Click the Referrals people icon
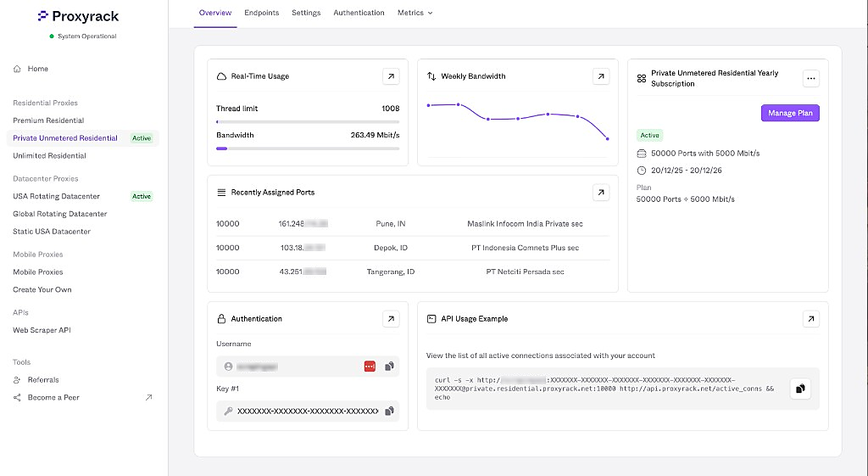Viewport: 868px width, 476px height. point(17,379)
